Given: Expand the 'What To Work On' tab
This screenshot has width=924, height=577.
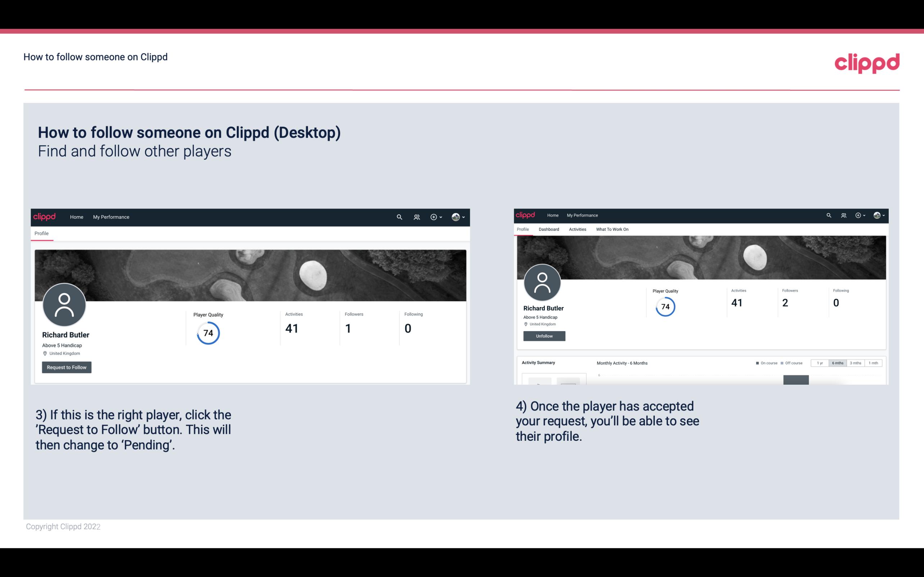Looking at the screenshot, I should pyautogui.click(x=611, y=229).
